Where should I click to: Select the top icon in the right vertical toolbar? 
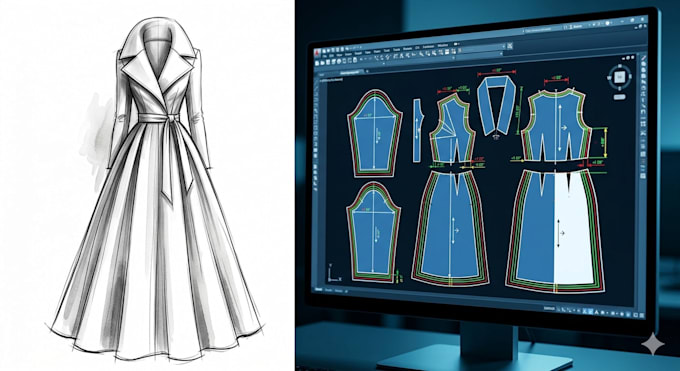click(644, 58)
